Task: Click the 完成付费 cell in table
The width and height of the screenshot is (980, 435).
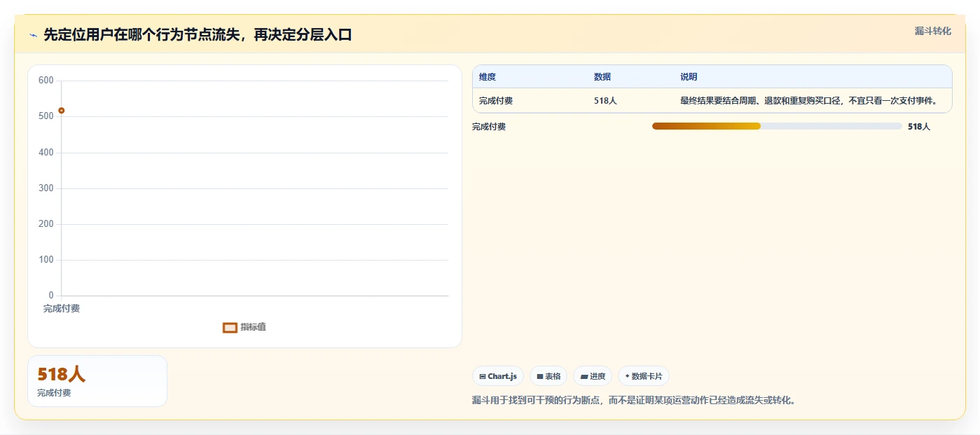Action: tap(496, 101)
